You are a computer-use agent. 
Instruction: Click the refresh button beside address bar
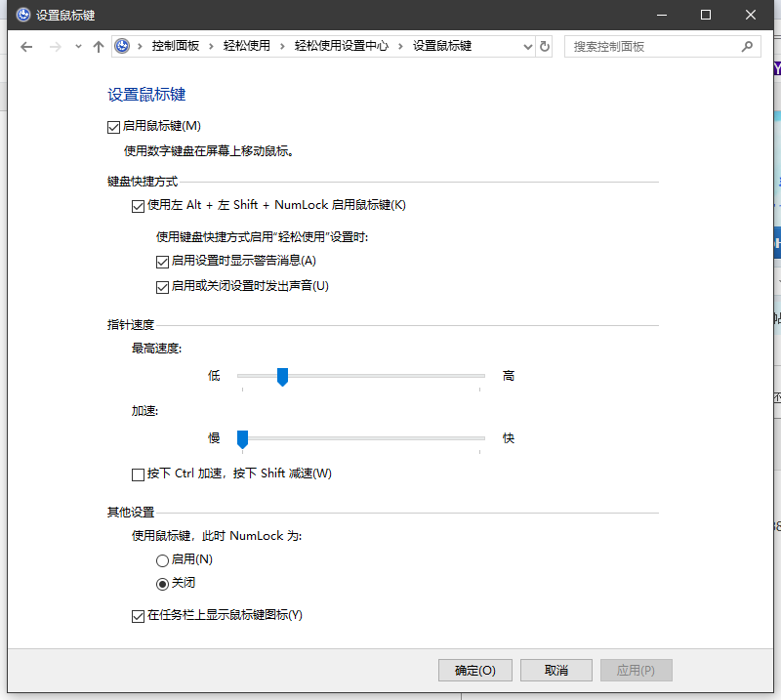tap(545, 46)
